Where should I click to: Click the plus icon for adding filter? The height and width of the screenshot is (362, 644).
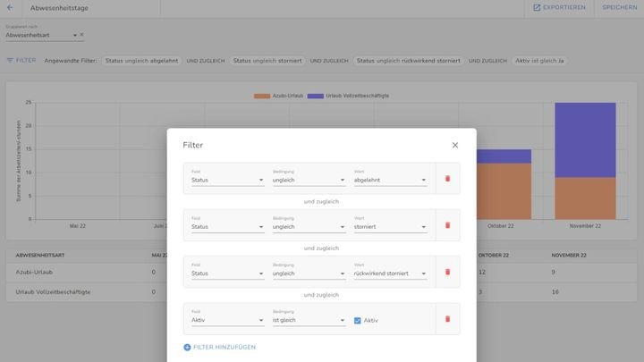point(187,347)
